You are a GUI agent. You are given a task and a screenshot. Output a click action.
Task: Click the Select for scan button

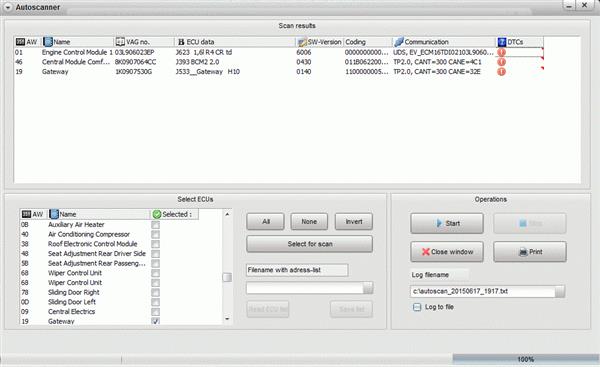310,244
